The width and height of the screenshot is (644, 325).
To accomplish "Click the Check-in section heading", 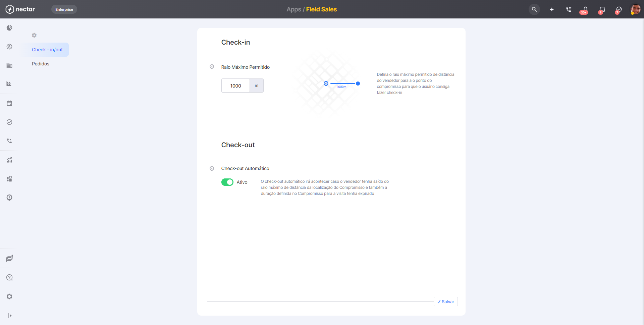I will 235,42.
